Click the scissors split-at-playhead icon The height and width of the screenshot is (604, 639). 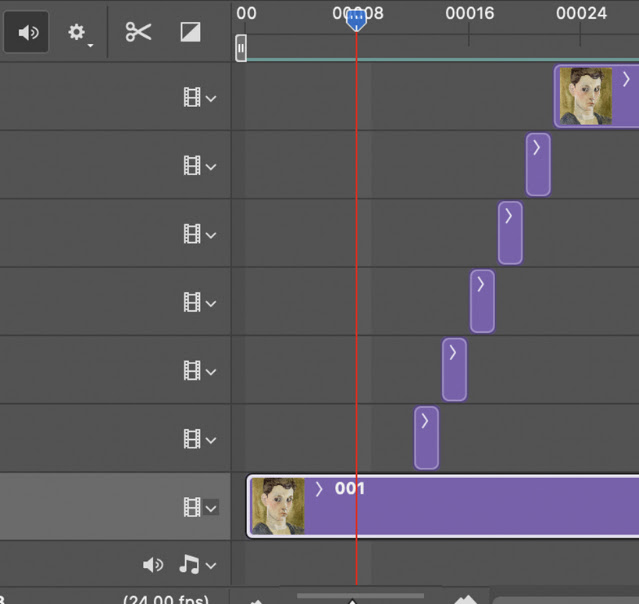coord(139,32)
